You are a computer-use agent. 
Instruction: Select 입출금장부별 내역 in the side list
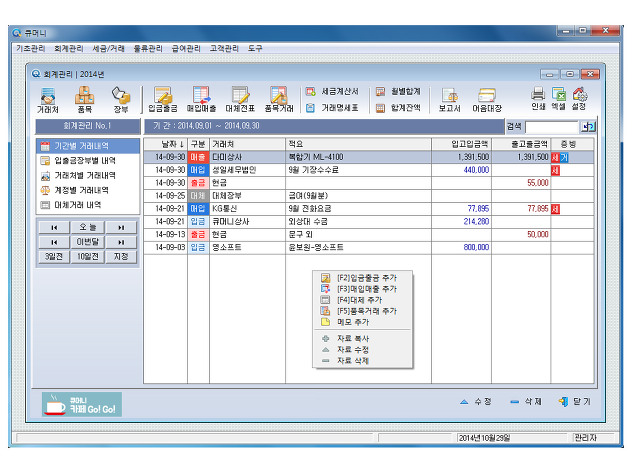(88, 161)
